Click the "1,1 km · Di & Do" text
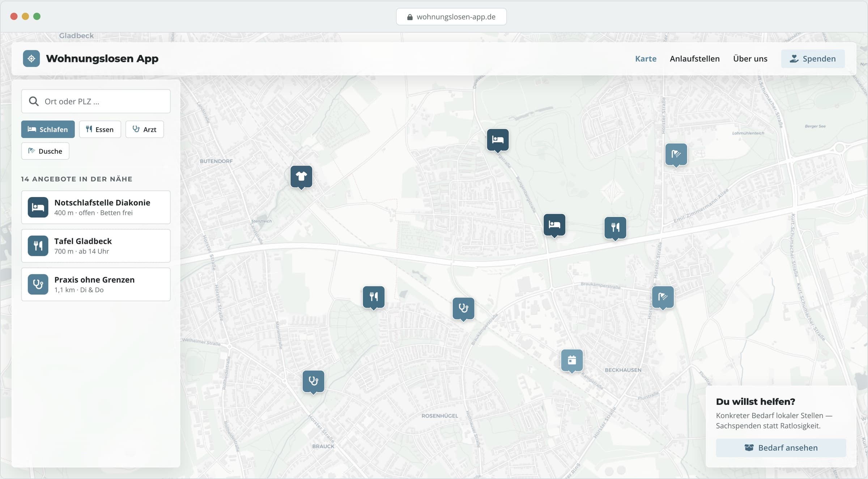Screen dimensions: 868x479 79,290
